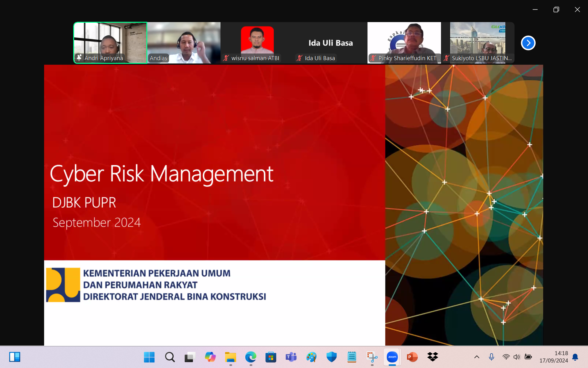Expand hidden system tray icons
Image resolution: width=588 pixels, height=368 pixels.
tap(477, 357)
